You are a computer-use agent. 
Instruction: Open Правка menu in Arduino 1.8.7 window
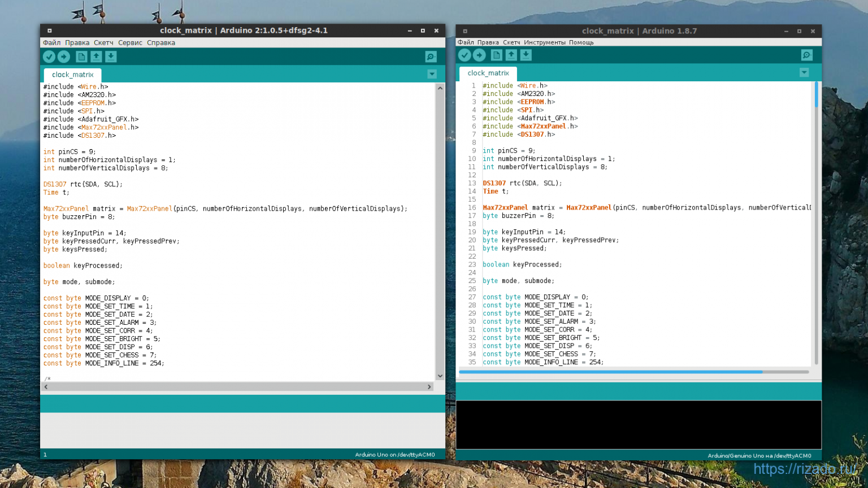(x=488, y=42)
